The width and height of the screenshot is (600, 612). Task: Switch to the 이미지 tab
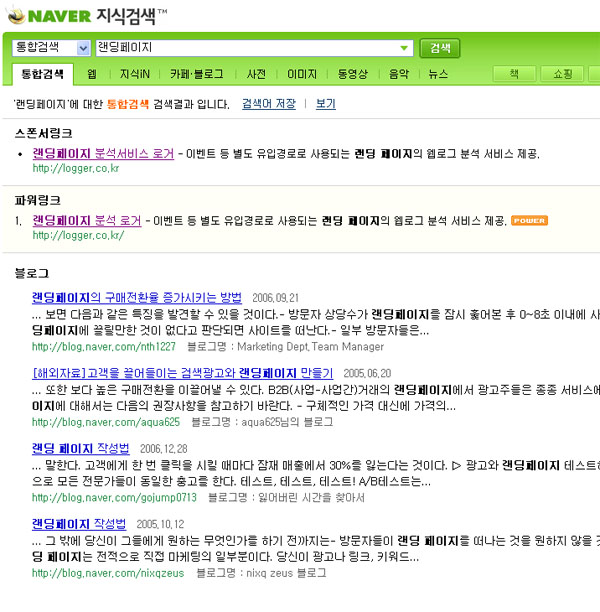tap(302, 74)
